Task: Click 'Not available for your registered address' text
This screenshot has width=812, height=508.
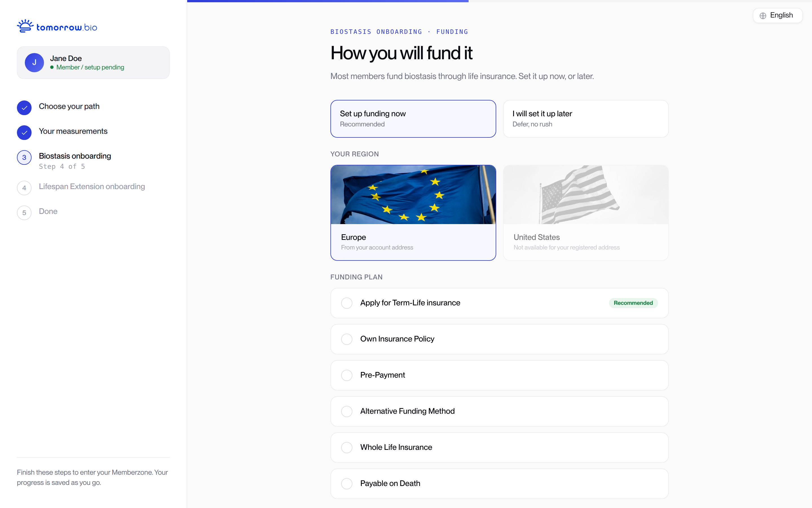Action: (566, 248)
